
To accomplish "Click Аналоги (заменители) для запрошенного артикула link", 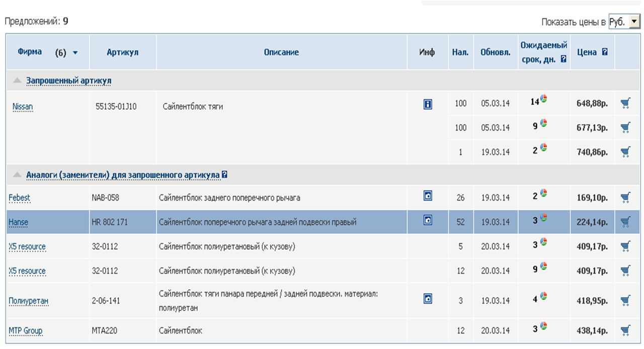I will (123, 175).
